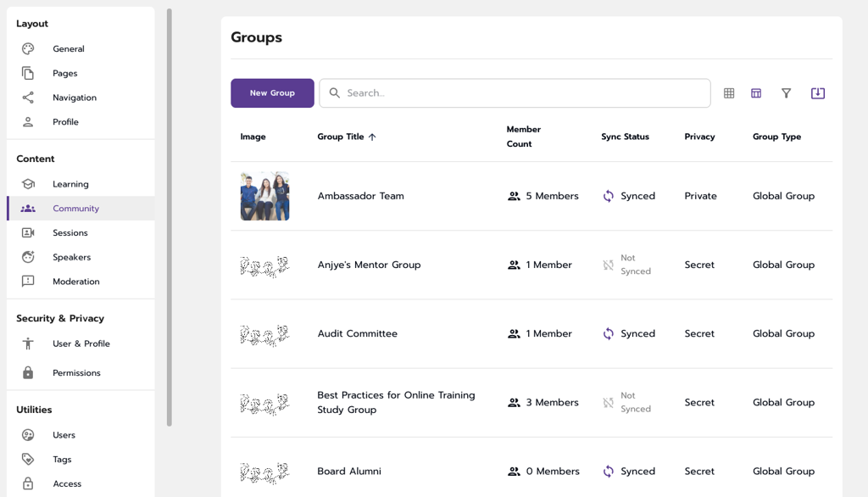Click the Privacy column header
Screen dimensions: 868x497
click(699, 137)
